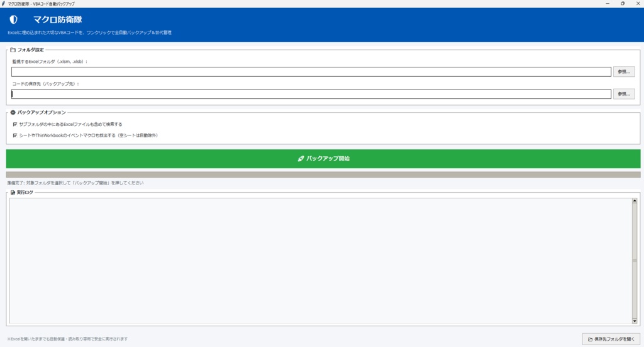Start backup with green バックアップ開始 button
644x347 pixels.
(x=323, y=158)
